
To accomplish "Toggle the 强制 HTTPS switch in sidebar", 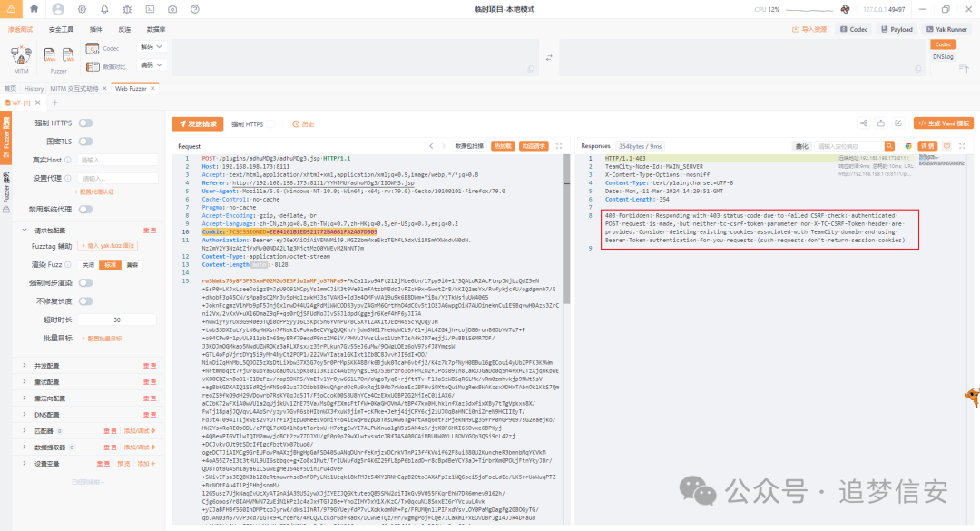I will tap(85, 123).
